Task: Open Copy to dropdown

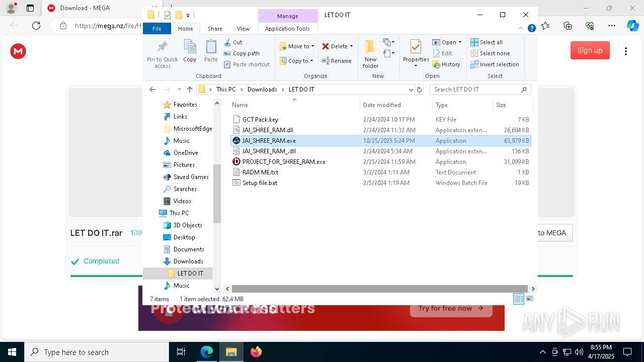Action: (296, 61)
